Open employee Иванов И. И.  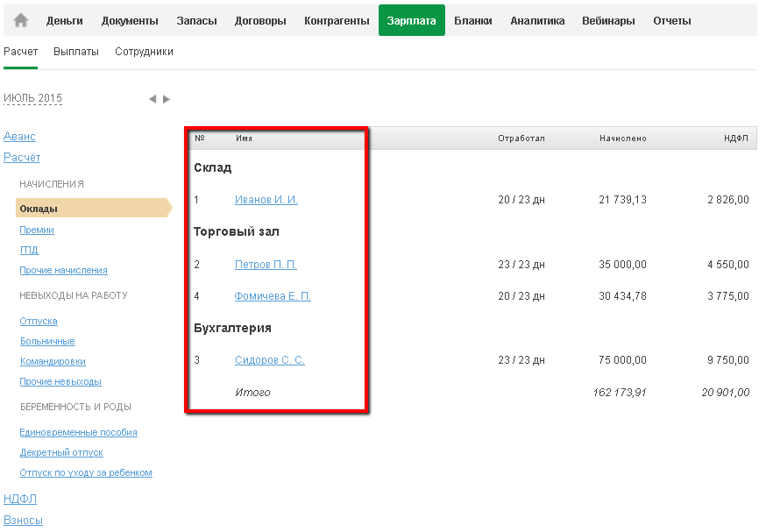[266, 200]
